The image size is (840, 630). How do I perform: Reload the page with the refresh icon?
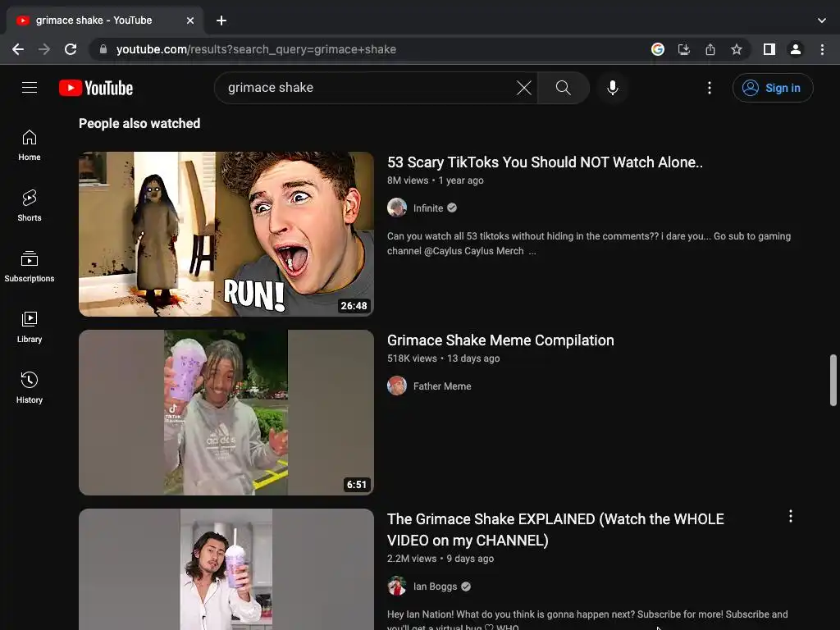pyautogui.click(x=71, y=49)
